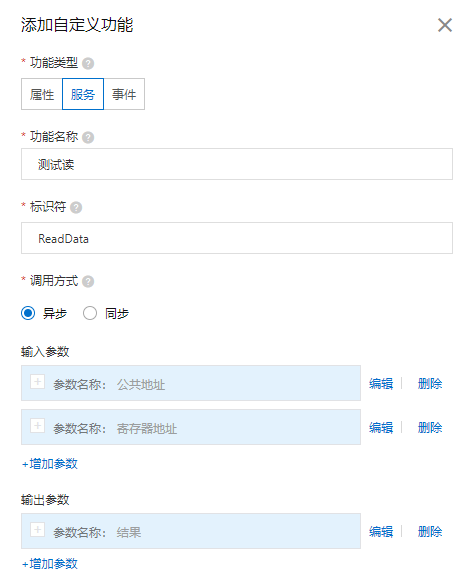
Task: Expand the 寄存器地址 parameter row
Action: point(37,425)
